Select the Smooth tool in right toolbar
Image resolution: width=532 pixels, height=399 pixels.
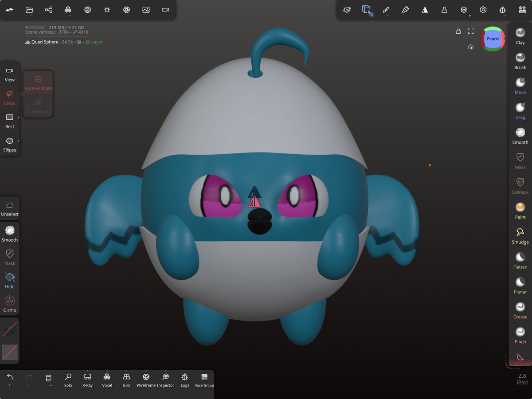pyautogui.click(x=520, y=136)
